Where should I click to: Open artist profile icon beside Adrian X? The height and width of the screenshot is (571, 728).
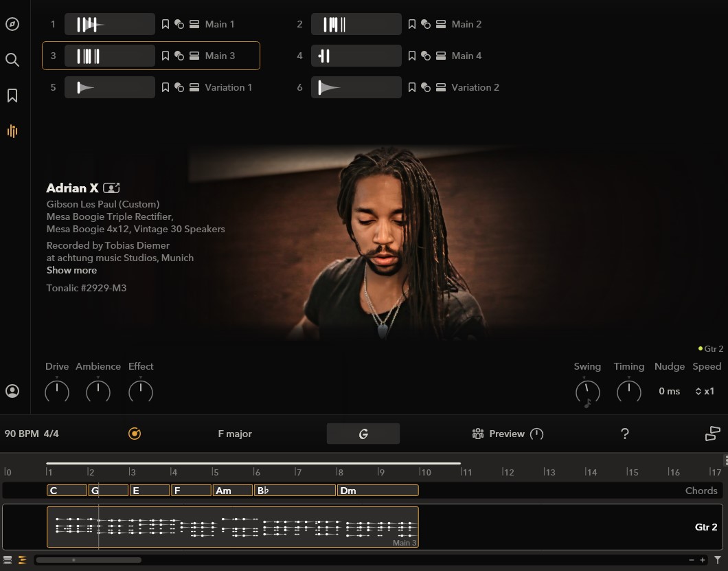click(x=111, y=188)
